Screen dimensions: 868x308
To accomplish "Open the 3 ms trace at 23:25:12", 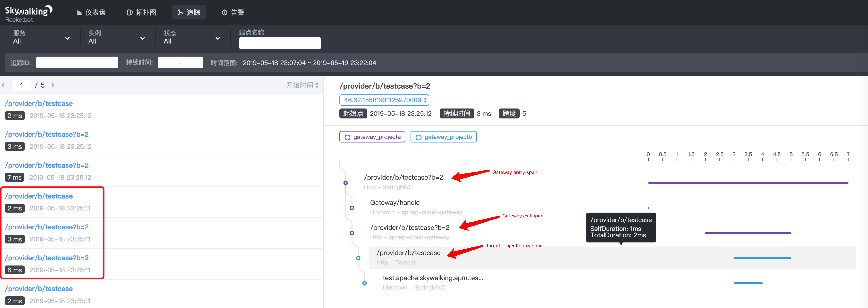I will 162,140.
